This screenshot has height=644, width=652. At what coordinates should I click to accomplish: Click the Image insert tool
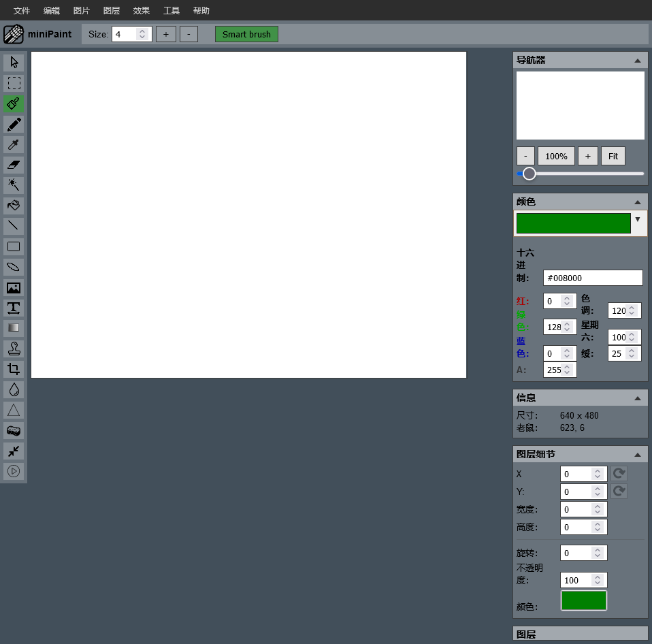tap(14, 287)
